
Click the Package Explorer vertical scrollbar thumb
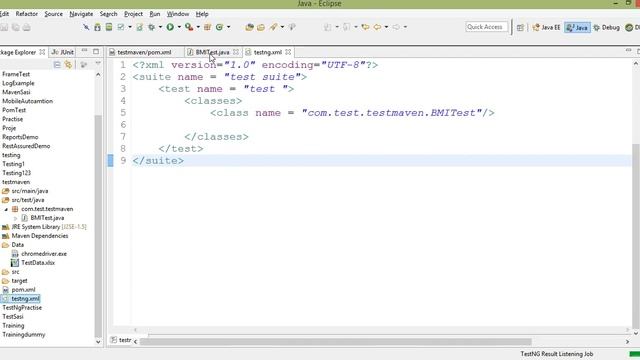[x=98, y=227]
